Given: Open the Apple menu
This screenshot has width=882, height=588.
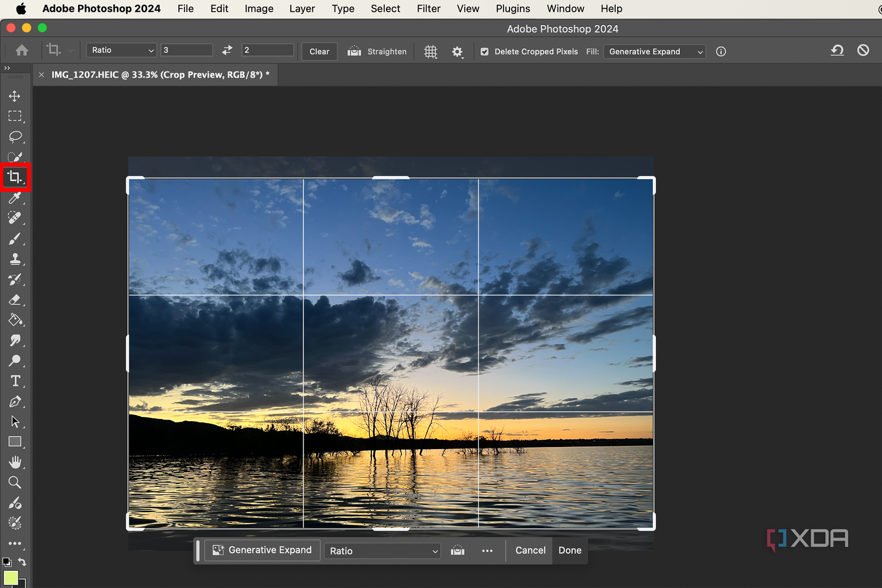Looking at the screenshot, I should pyautogui.click(x=21, y=9).
